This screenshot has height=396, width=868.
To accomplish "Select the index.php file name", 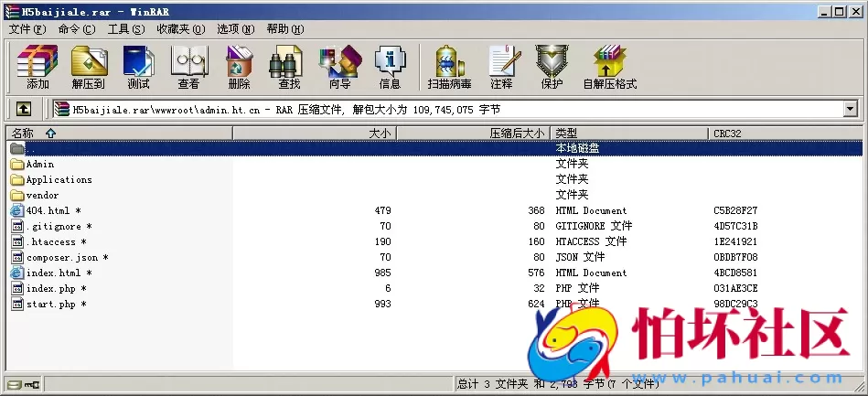I will (x=57, y=288).
